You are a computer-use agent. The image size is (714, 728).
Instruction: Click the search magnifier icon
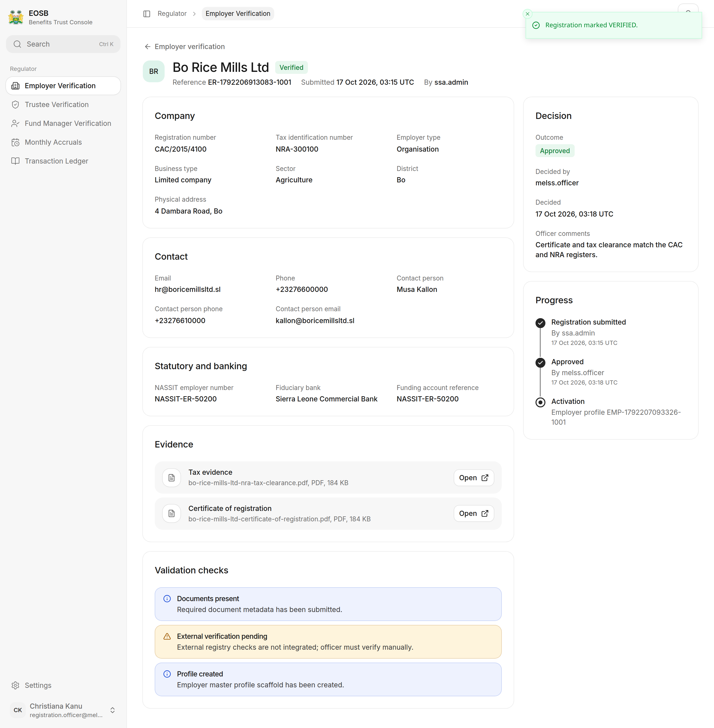(17, 44)
